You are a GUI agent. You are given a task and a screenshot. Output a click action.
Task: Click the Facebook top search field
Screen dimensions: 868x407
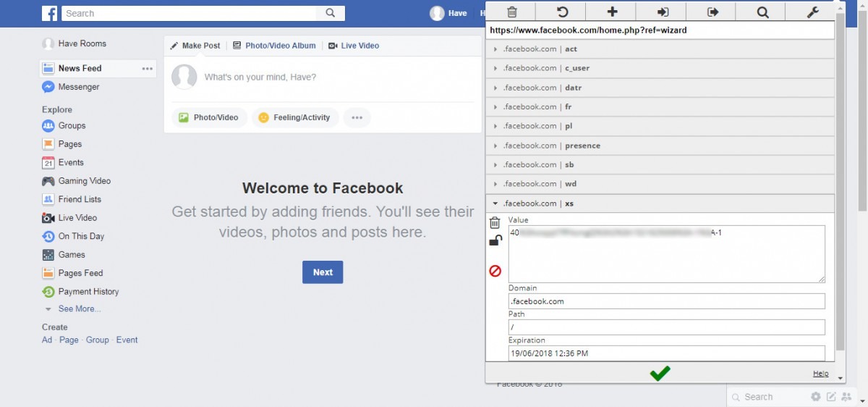pos(190,13)
